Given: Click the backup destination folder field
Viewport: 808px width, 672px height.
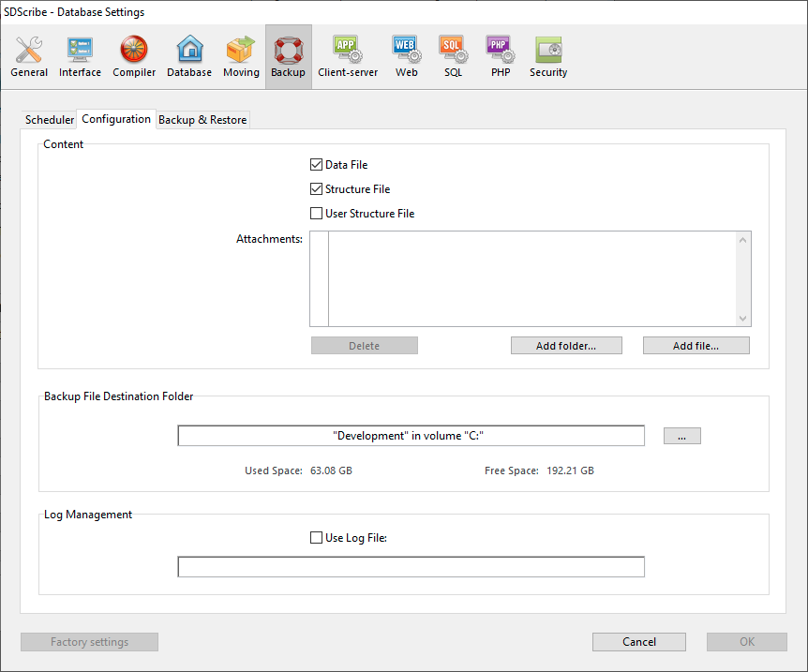Looking at the screenshot, I should [x=411, y=436].
